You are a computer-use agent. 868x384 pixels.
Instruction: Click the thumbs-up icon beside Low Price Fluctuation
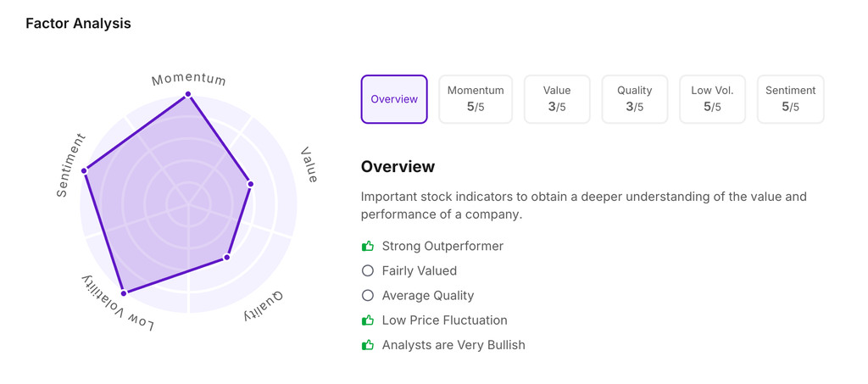(x=368, y=320)
